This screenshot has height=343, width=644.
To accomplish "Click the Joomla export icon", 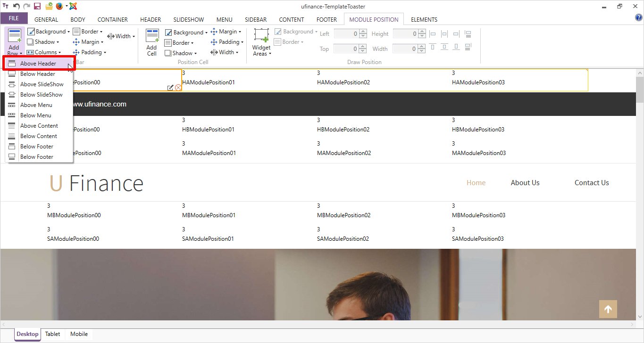I will pos(73,6).
